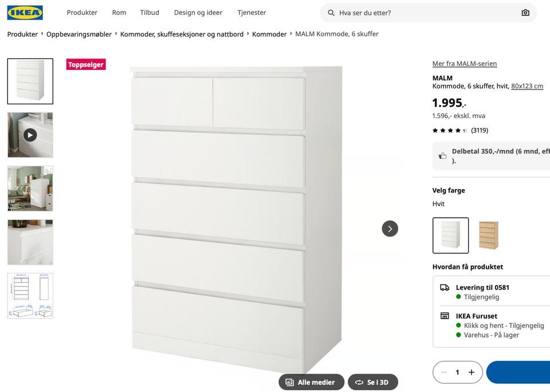Screen dimensions: 550x392
Task: Click the IKEA logo
Action: tap(25, 13)
